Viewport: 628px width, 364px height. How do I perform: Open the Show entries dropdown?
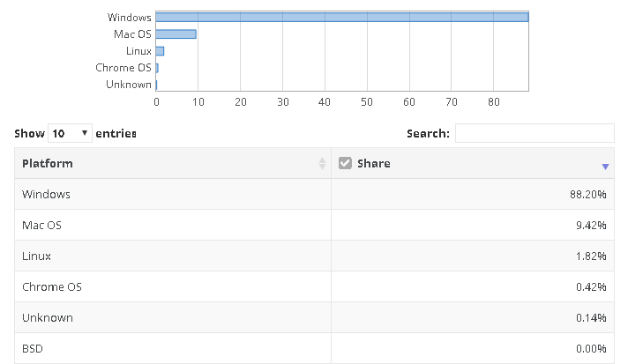coord(70,133)
